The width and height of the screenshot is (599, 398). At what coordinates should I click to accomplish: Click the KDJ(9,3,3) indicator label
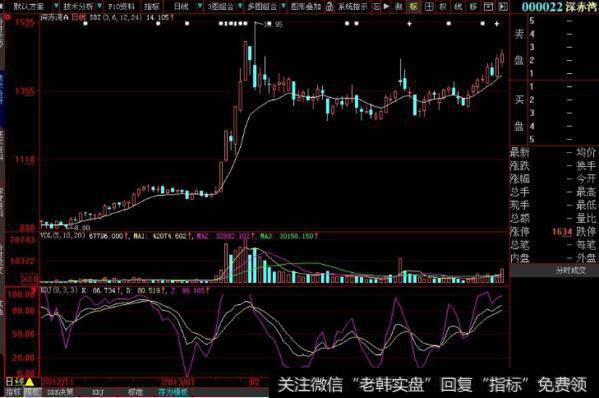[60, 291]
